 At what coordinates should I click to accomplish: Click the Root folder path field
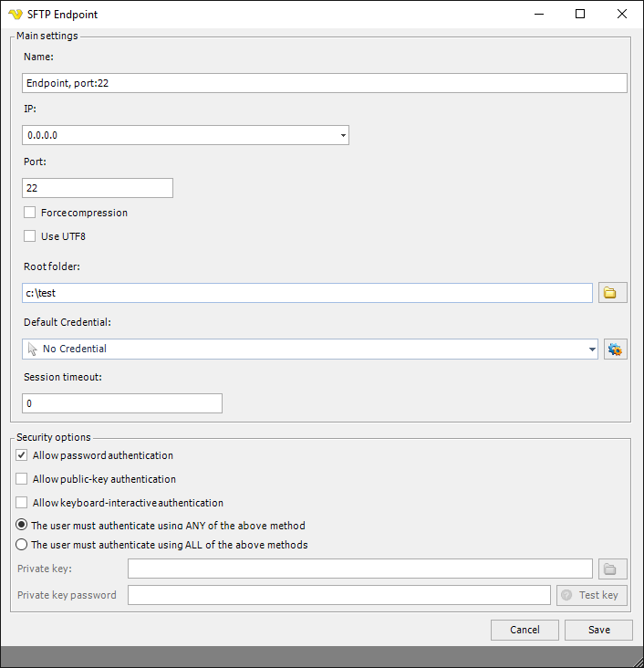click(306, 293)
